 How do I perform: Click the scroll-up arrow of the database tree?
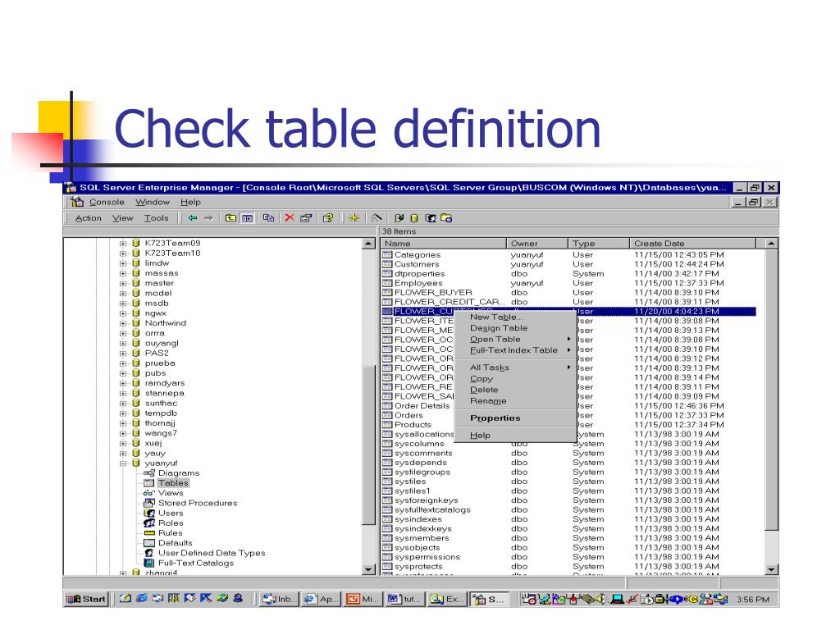tap(368, 244)
